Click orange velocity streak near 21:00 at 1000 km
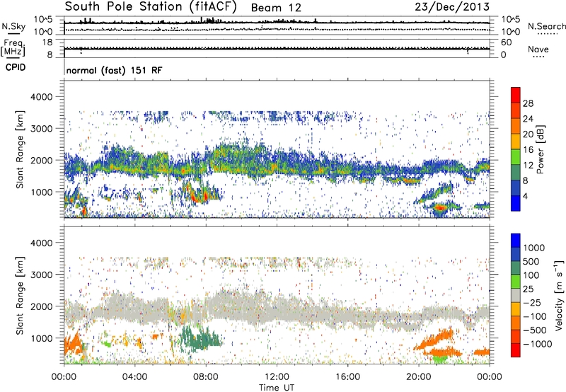The width and height of the screenshot is (566, 392). tap(435, 340)
